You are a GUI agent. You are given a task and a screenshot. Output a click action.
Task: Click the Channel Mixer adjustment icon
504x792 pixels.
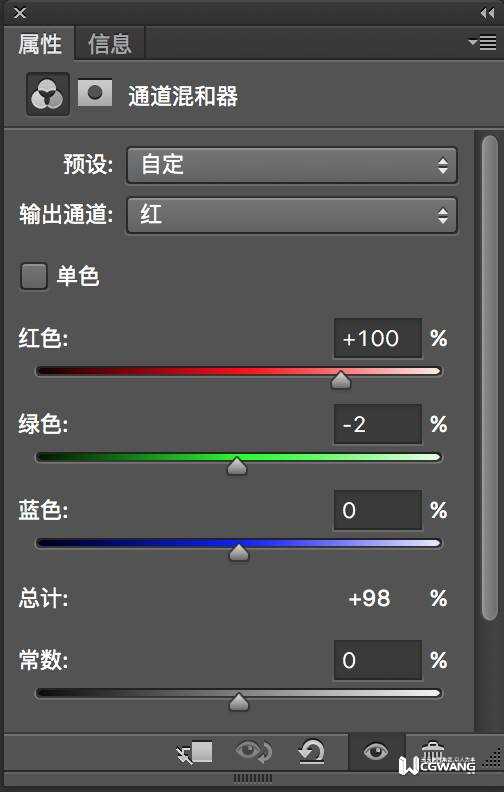pos(47,94)
